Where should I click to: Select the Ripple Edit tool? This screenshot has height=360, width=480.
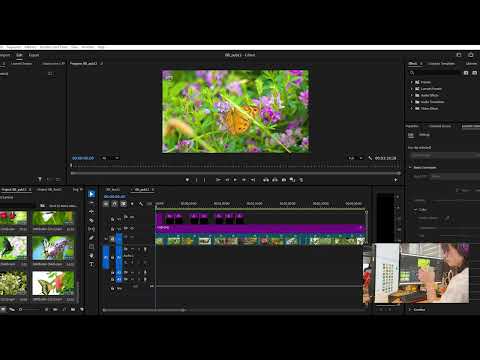(x=92, y=211)
